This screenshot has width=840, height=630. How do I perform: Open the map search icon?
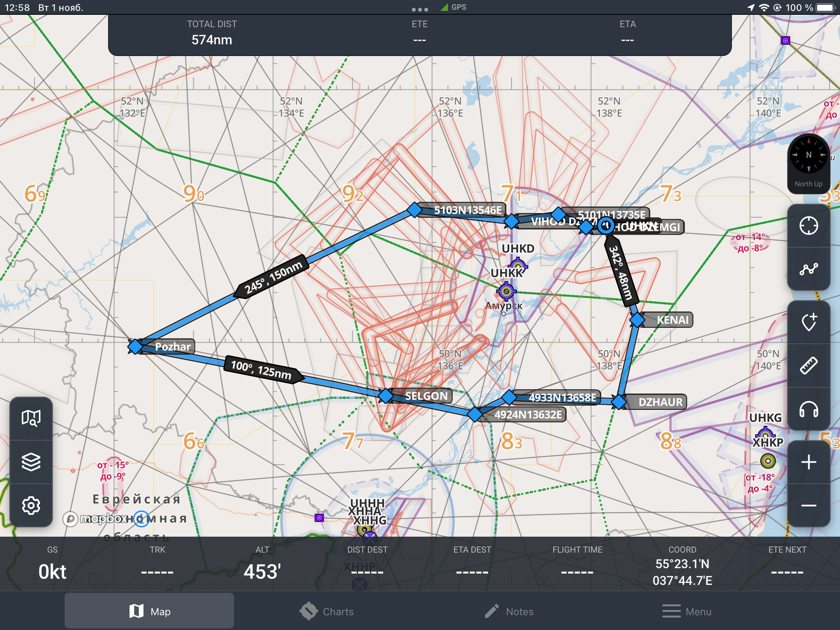tap(31, 418)
